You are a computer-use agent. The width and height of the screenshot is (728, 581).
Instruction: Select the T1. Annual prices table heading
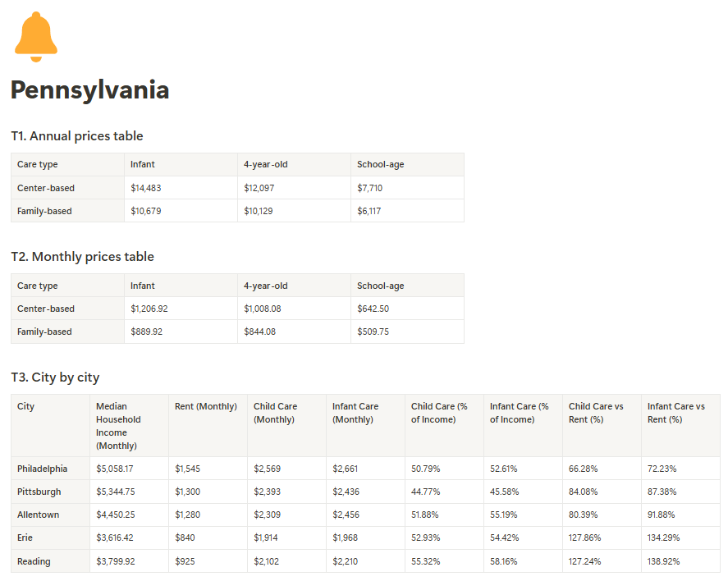(77, 136)
